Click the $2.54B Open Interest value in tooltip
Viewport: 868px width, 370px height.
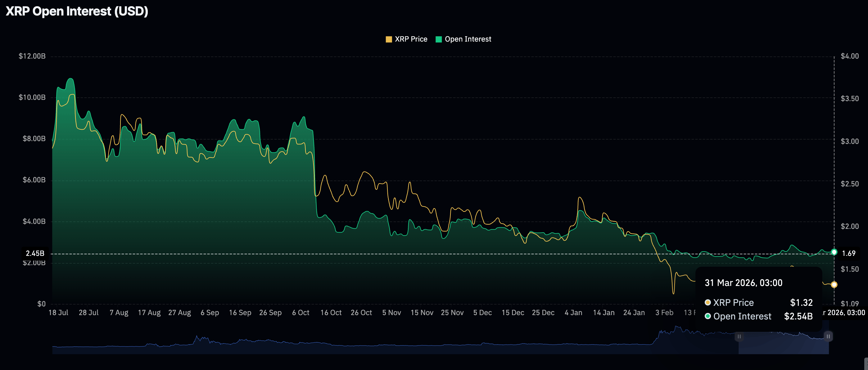pyautogui.click(x=798, y=316)
